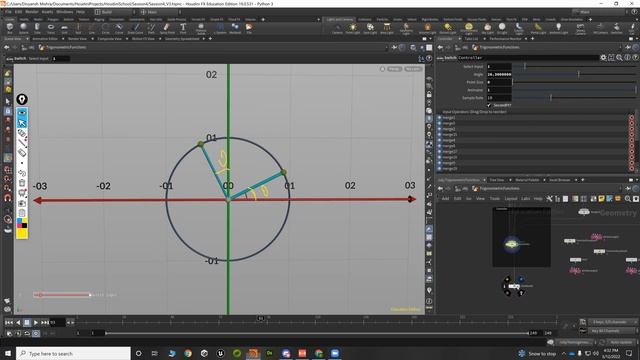Select the Font shelf tool
Screen dimensions: 640x360
pyautogui.click(x=183, y=28)
